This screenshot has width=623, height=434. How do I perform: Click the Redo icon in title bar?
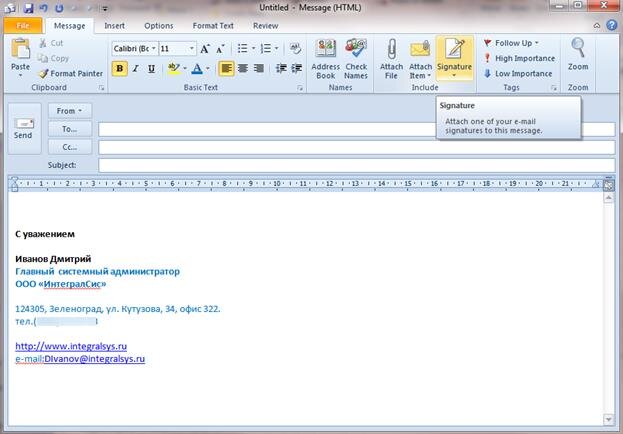tap(59, 8)
